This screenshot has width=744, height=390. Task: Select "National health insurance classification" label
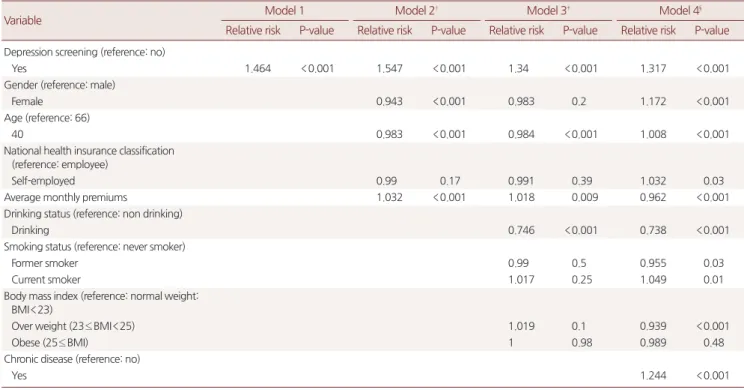89,151
